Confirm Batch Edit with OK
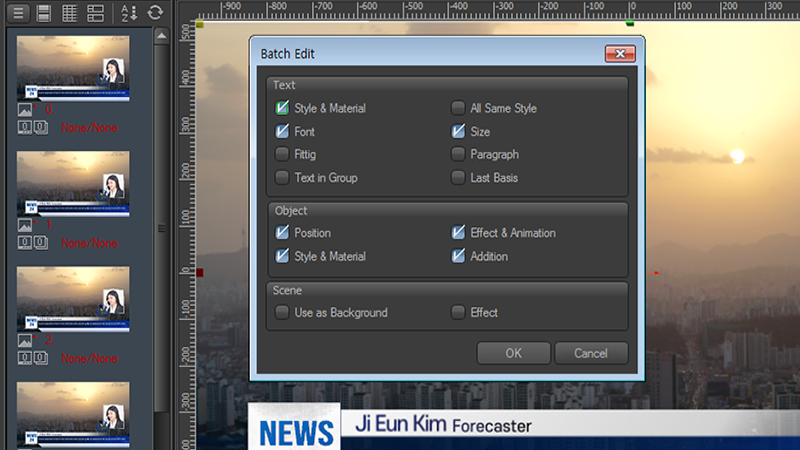 coord(513,353)
